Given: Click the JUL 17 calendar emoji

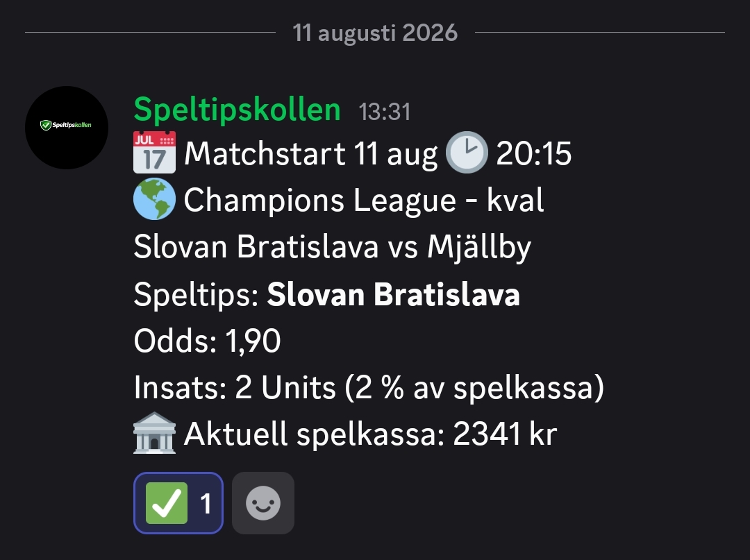Looking at the screenshot, I should (x=154, y=153).
